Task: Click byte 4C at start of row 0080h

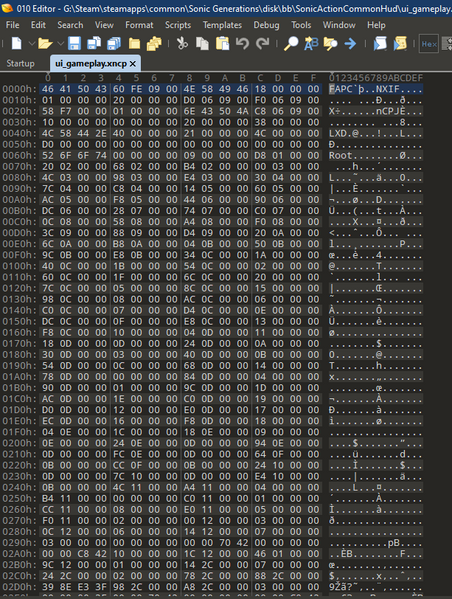Action: [x=48, y=178]
